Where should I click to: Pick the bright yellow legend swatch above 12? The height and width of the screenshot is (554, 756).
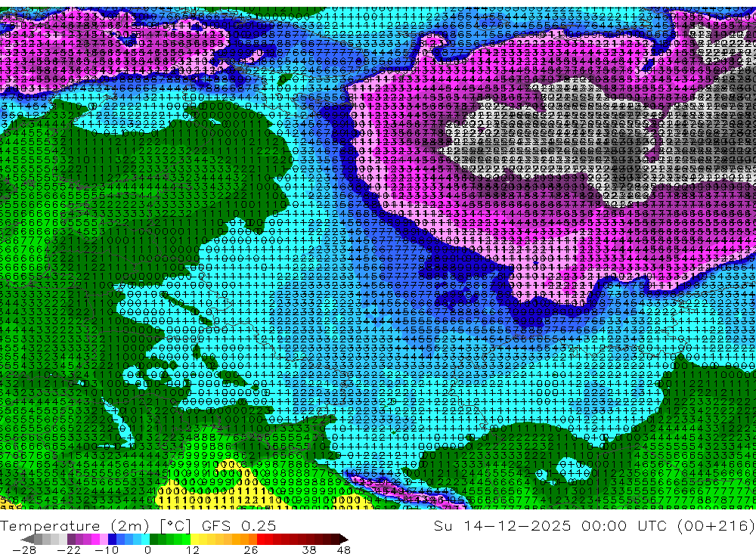195,539
